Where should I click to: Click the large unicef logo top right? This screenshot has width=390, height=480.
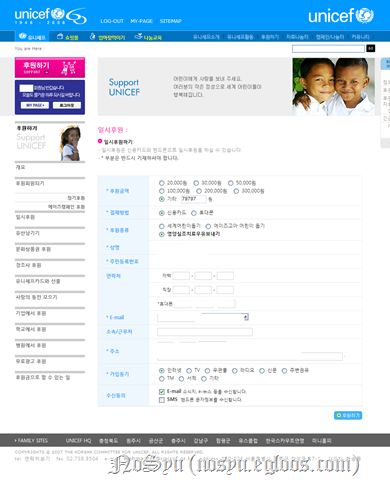(341, 16)
